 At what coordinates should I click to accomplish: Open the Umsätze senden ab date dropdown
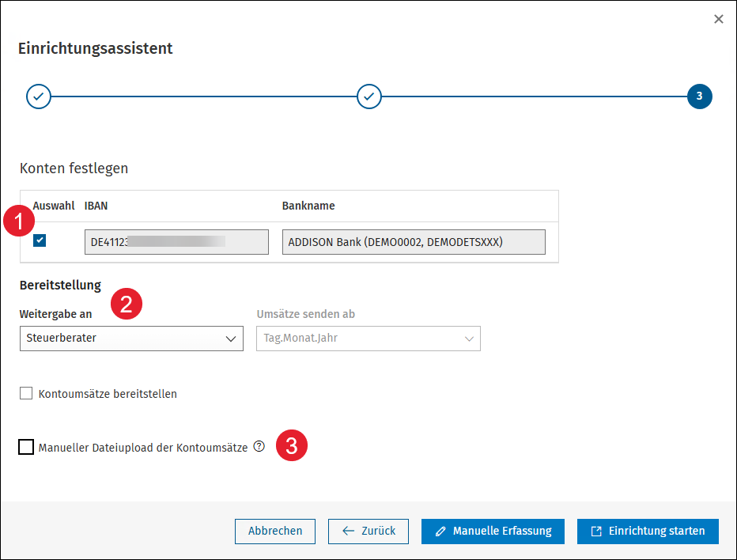point(368,339)
